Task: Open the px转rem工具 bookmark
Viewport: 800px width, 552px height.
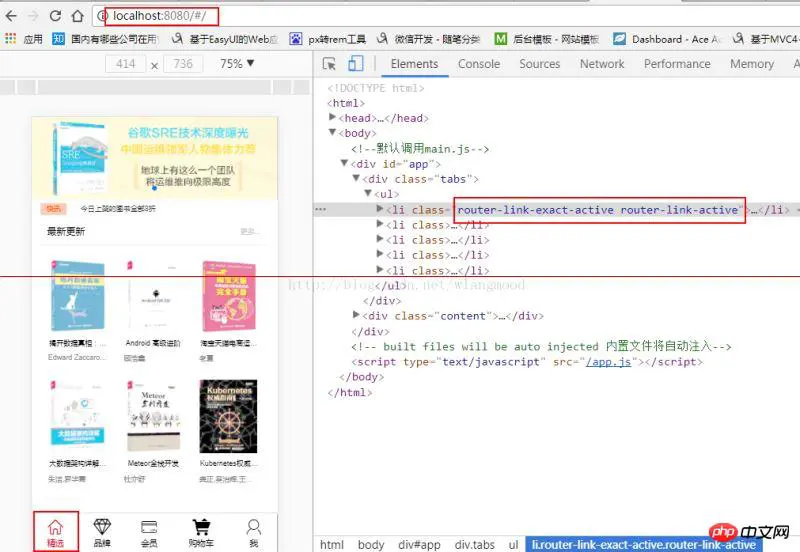Action: click(328, 39)
